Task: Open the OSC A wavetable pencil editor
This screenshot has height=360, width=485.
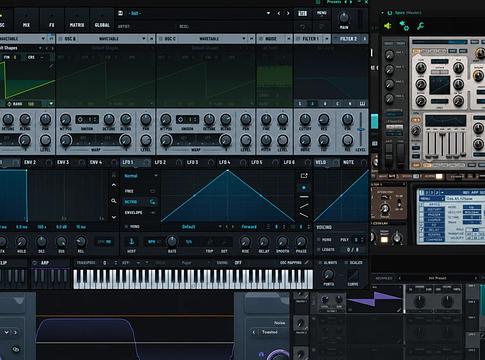Action: 51,66
